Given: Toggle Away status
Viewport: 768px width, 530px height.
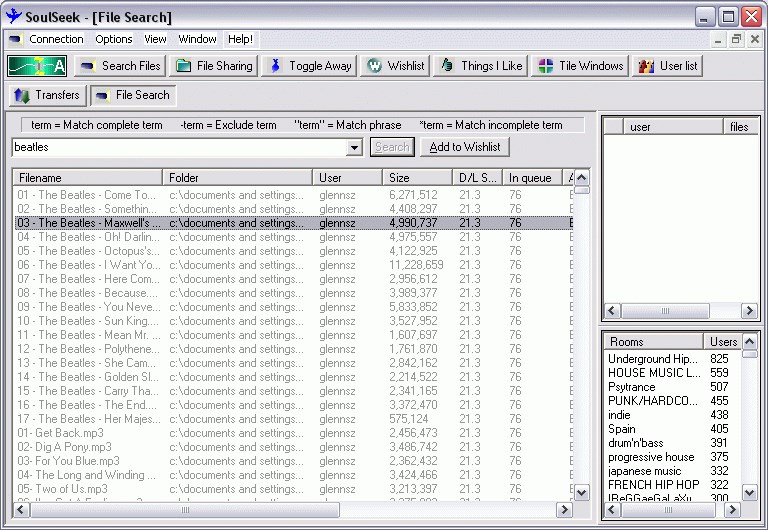Looking at the screenshot, I should [309, 66].
